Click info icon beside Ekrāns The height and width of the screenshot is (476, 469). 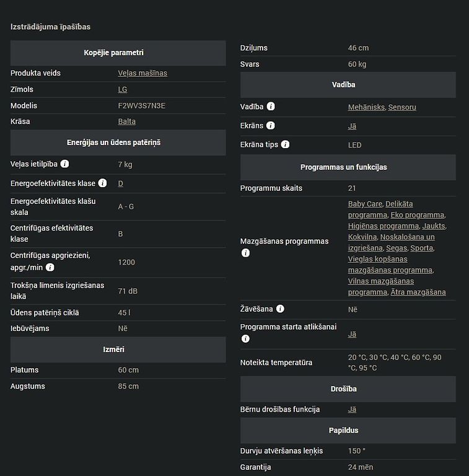pyautogui.click(x=270, y=126)
